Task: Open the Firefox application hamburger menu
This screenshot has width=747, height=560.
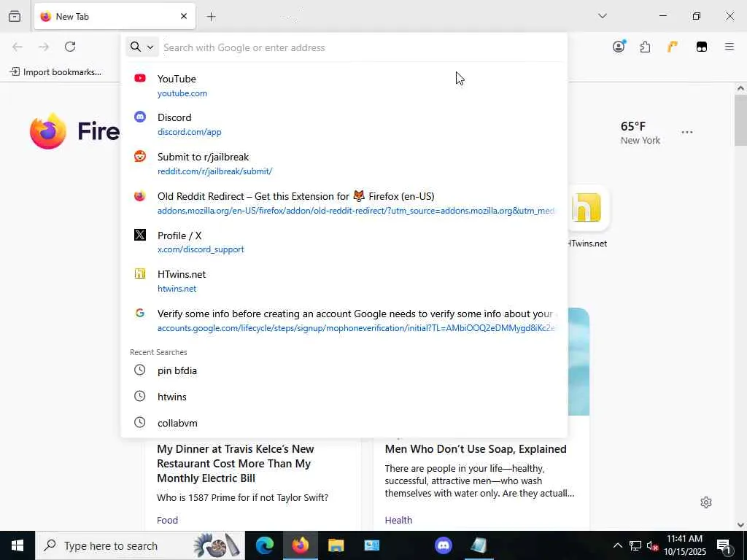Action: pyautogui.click(x=729, y=47)
